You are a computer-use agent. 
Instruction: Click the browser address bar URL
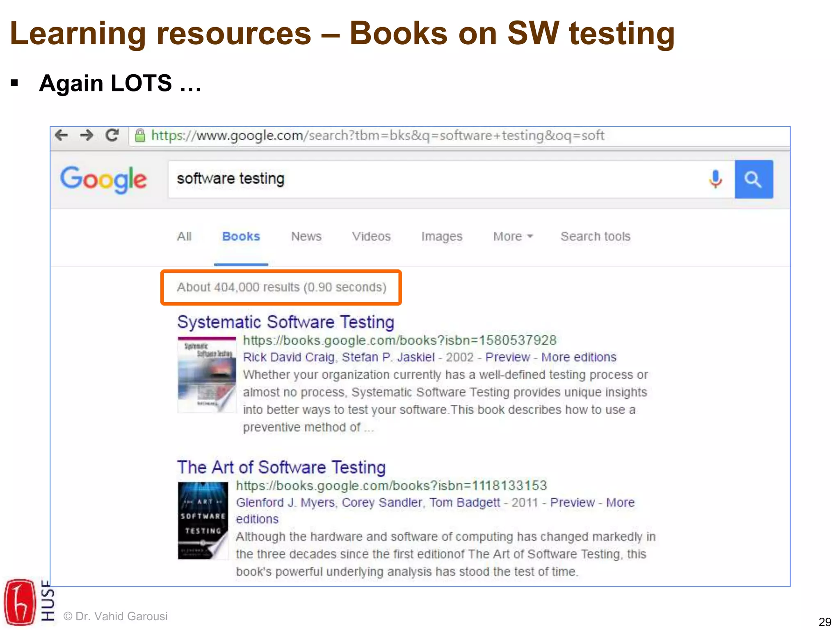[x=377, y=135]
